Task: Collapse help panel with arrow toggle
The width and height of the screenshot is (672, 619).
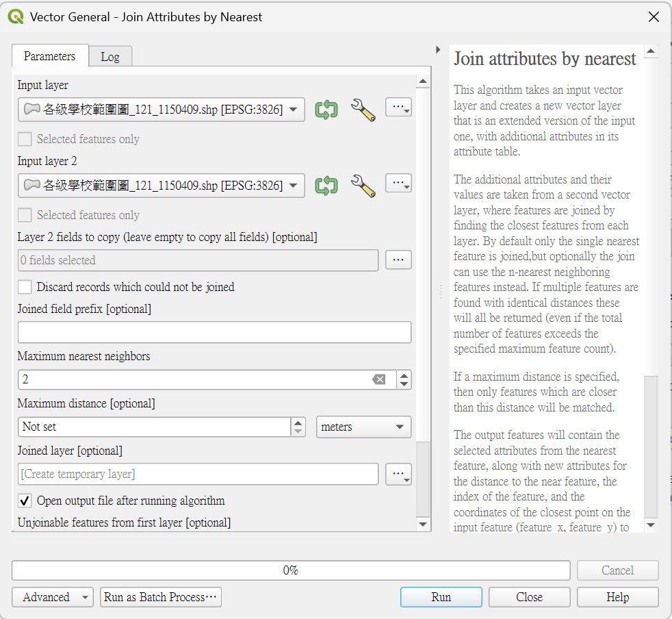Action: click(x=437, y=50)
